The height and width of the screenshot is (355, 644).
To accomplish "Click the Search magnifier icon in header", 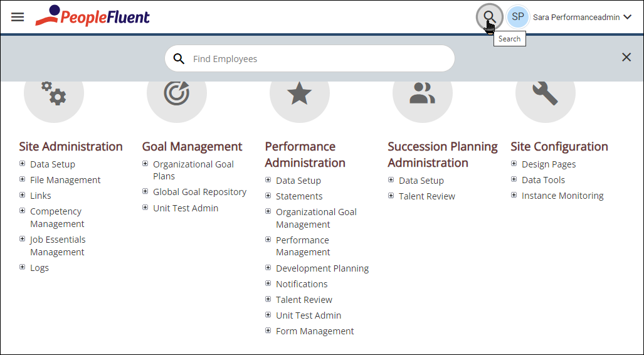I will (x=489, y=17).
